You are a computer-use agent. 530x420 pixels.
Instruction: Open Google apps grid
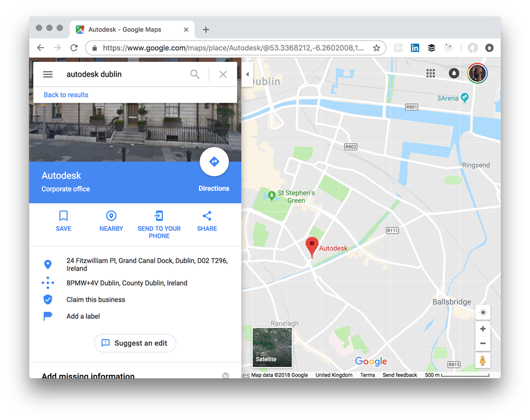click(x=430, y=73)
